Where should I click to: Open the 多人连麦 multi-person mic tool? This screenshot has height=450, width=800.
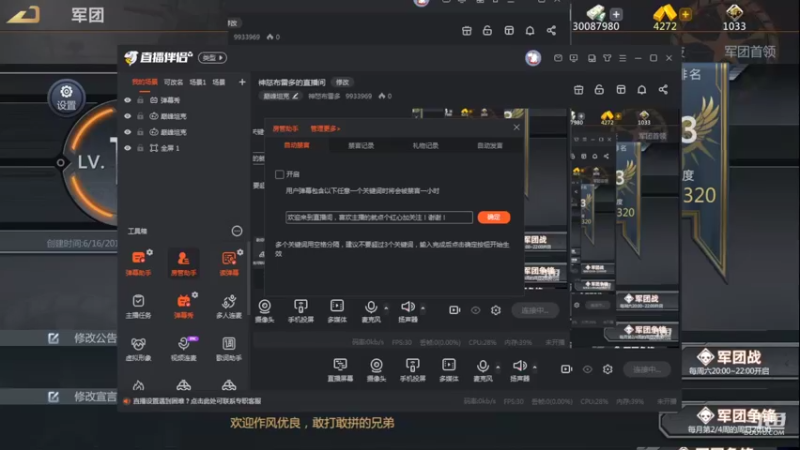[x=229, y=307]
